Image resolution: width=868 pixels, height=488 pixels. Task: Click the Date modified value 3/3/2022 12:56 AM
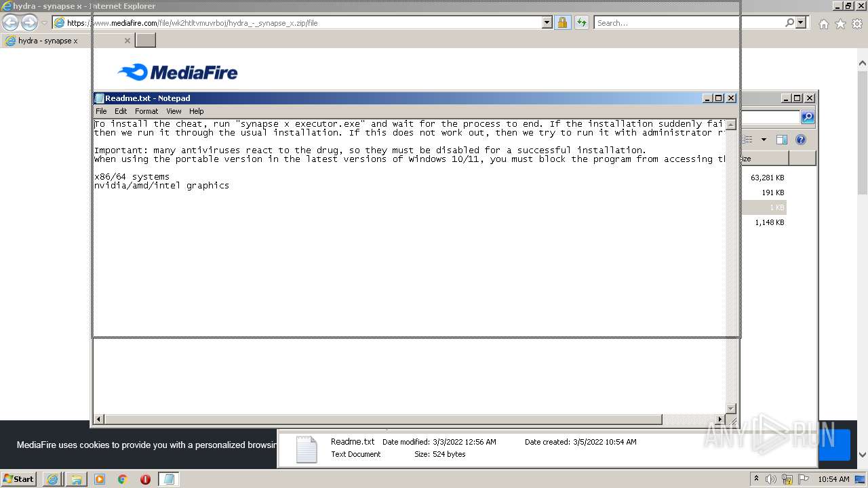[465, 442]
